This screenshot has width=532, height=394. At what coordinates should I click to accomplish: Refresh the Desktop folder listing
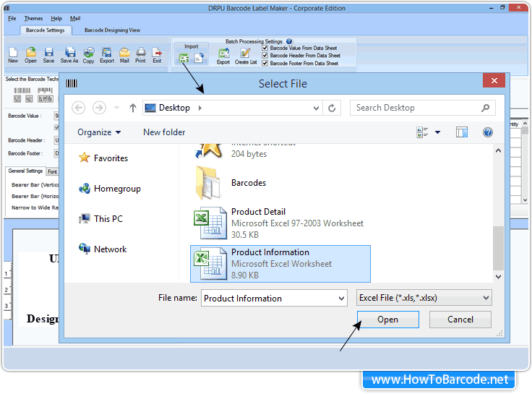tap(332, 108)
